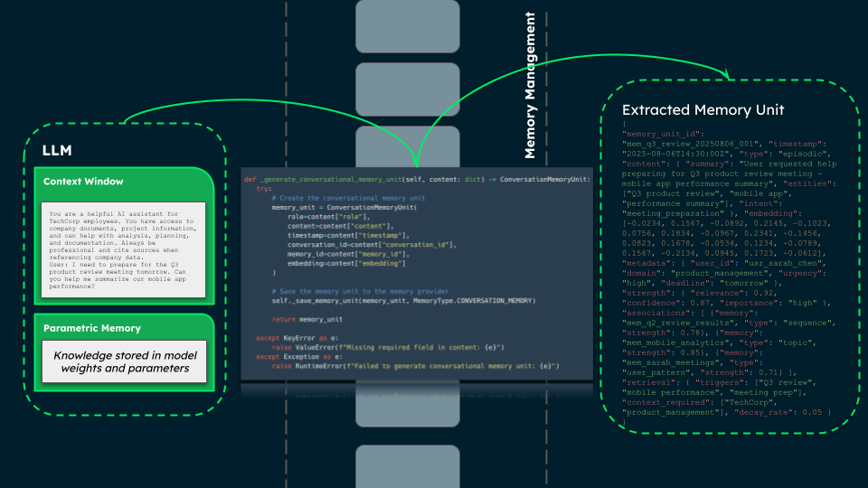The image size is (868, 488).
Task: Click the "memory_unit_id": key in extracted JSON
Action: click(x=663, y=134)
